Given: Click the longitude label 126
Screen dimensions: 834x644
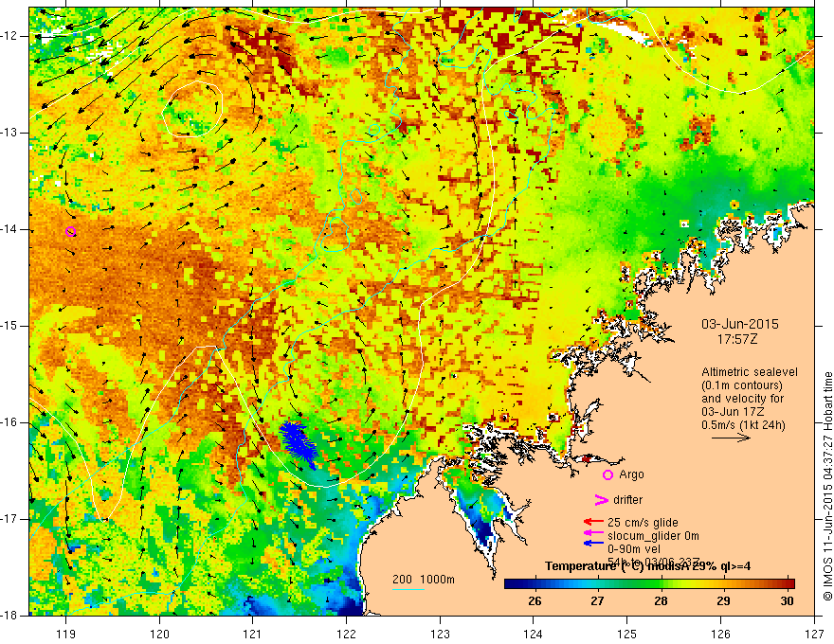Looking at the screenshot, I should click(720, 634).
